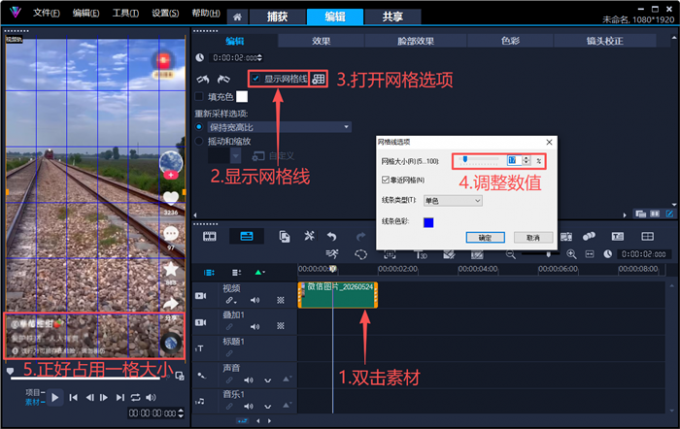Enlarge the preview window icon
The width and height of the screenshot is (680, 429).
click(x=180, y=376)
